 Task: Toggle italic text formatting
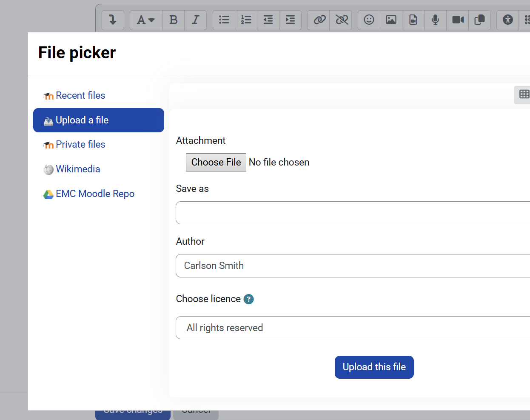pos(196,20)
